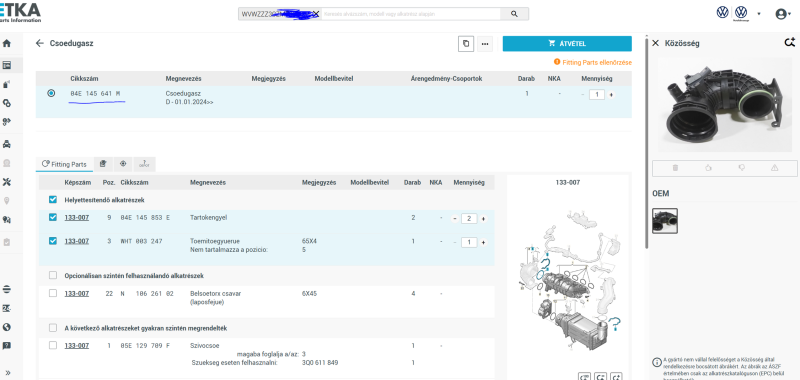Click the back arrow next to Csoedugasz
800x380 pixels.
tap(40, 43)
